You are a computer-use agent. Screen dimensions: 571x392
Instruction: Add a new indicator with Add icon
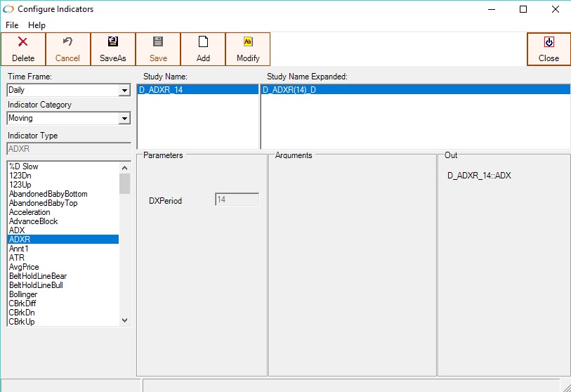203,42
